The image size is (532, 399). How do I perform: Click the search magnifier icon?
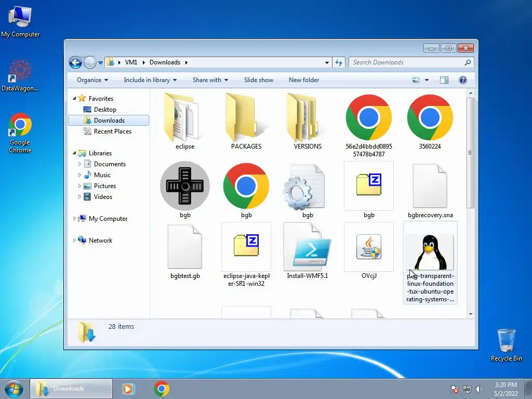click(468, 62)
